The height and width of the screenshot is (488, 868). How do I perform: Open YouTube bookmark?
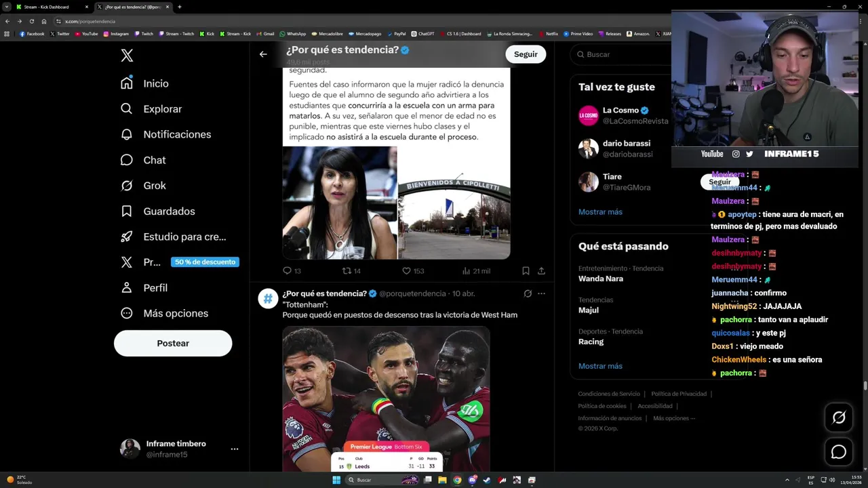(x=86, y=34)
